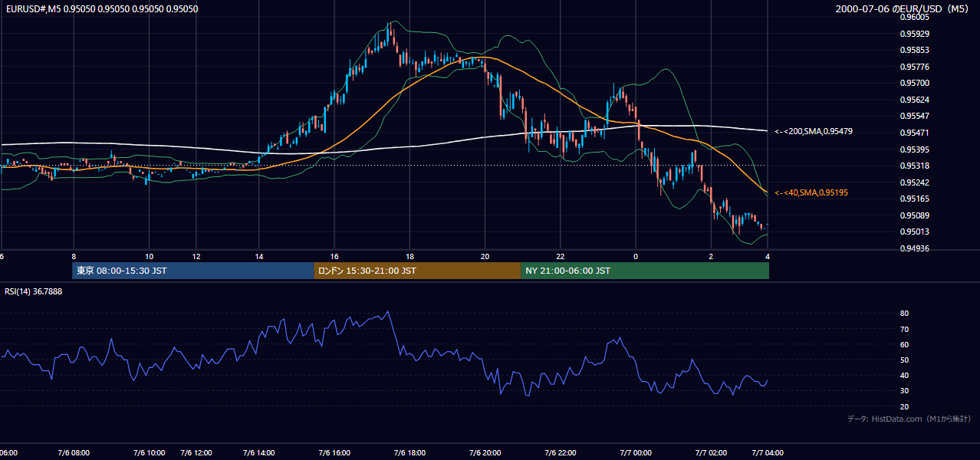This screenshot has width=980, height=460.
Task: Click the '7/6 20:00' bottom time label
Action: click(485, 453)
